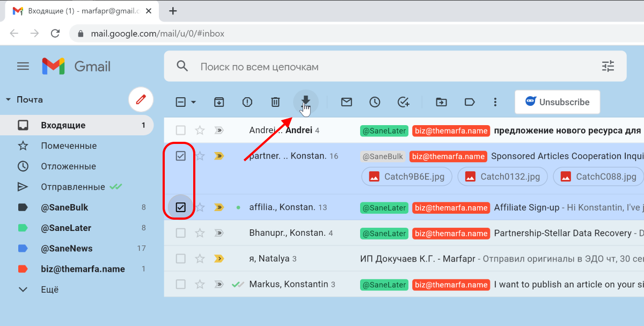Uncheck the affilia., Konstan. email checkbox

click(x=181, y=207)
